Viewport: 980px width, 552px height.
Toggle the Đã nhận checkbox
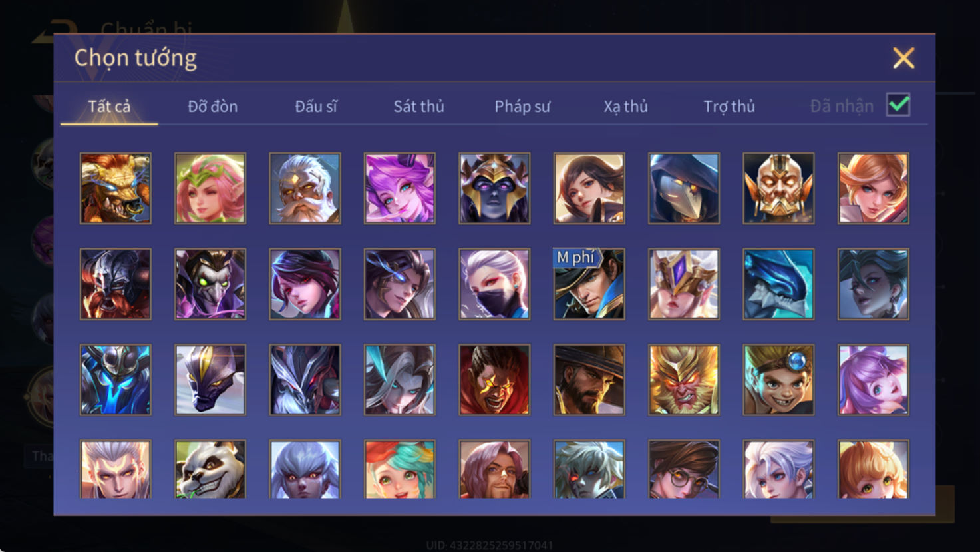point(898,105)
